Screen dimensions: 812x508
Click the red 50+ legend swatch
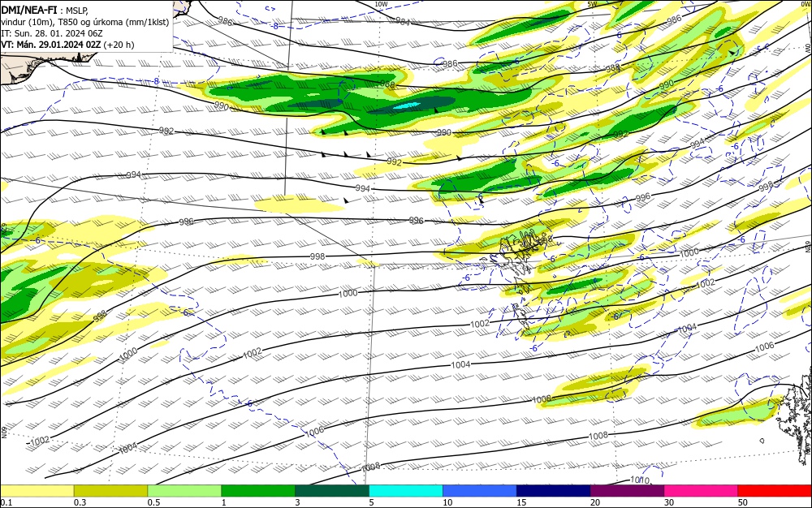pos(775,491)
